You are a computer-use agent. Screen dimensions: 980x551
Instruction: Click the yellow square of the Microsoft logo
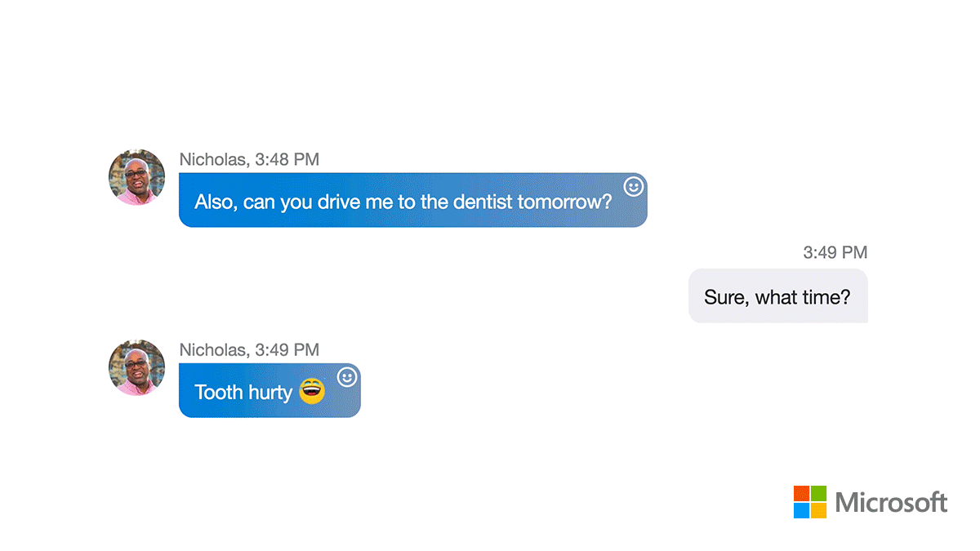point(819,511)
